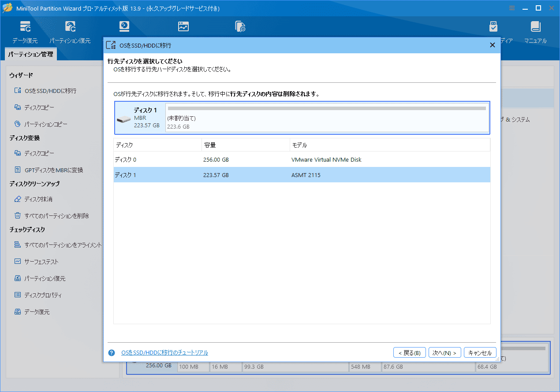Click ディスククリーンアップ section header

34,184
